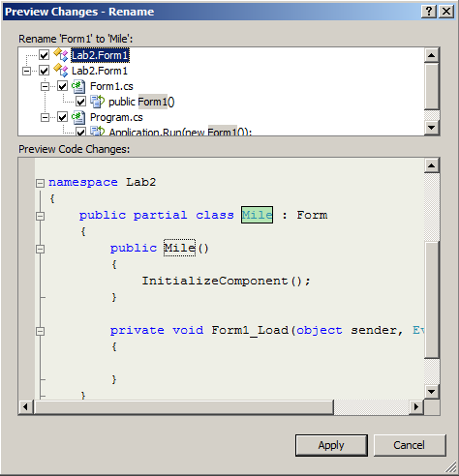
Task: Apply the rename changes
Action: 331,445
